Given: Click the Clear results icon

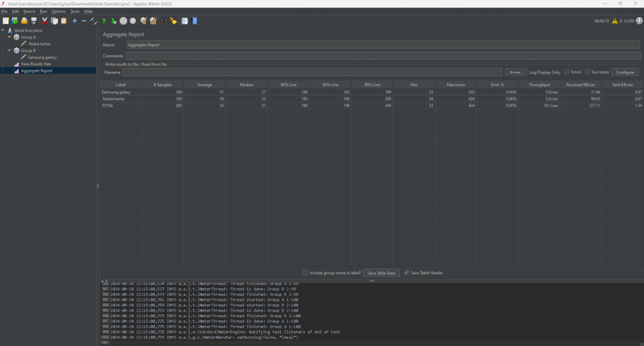Looking at the screenshot, I should (x=143, y=21).
